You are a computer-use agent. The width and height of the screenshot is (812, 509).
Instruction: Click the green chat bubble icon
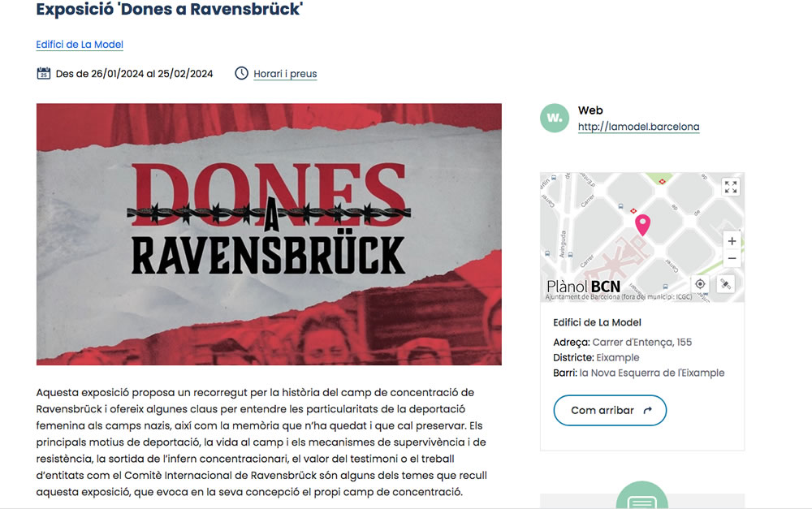tap(641, 496)
